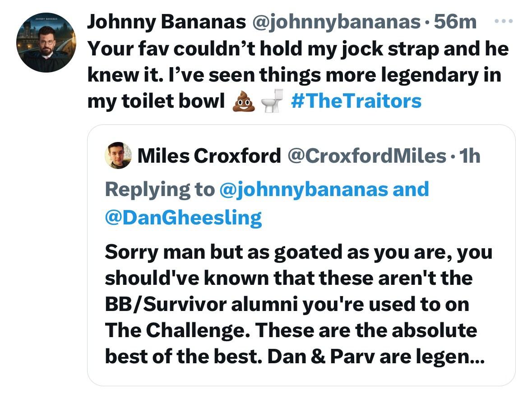Click the toilet emoji in the tweet
The width and height of the screenshot is (532, 393).
272,101
